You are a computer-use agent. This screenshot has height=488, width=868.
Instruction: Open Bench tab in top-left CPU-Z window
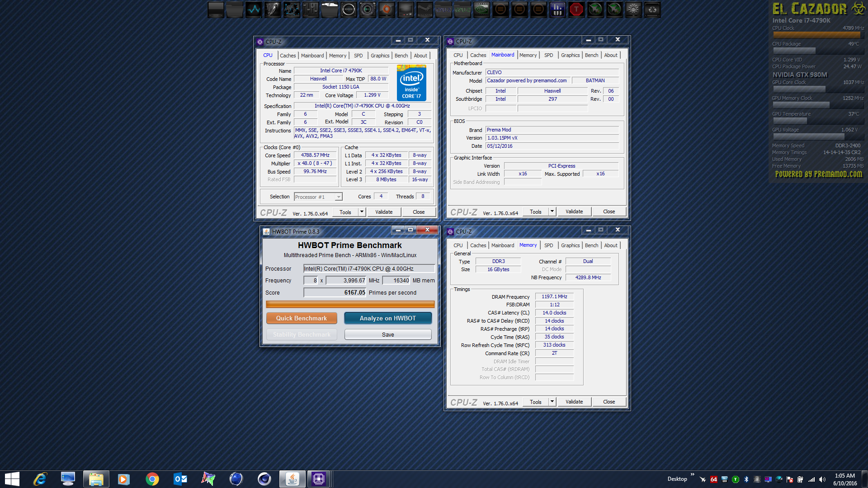coord(401,56)
